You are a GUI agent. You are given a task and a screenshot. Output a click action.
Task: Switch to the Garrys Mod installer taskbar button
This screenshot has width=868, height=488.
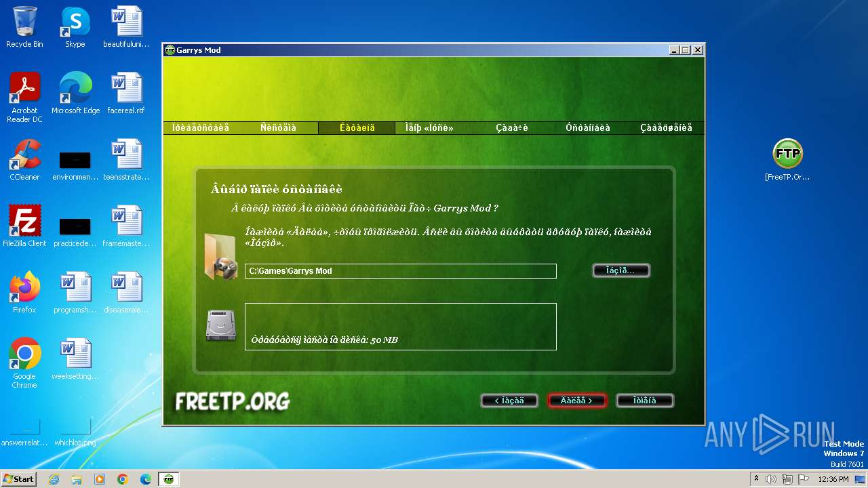coord(169,479)
